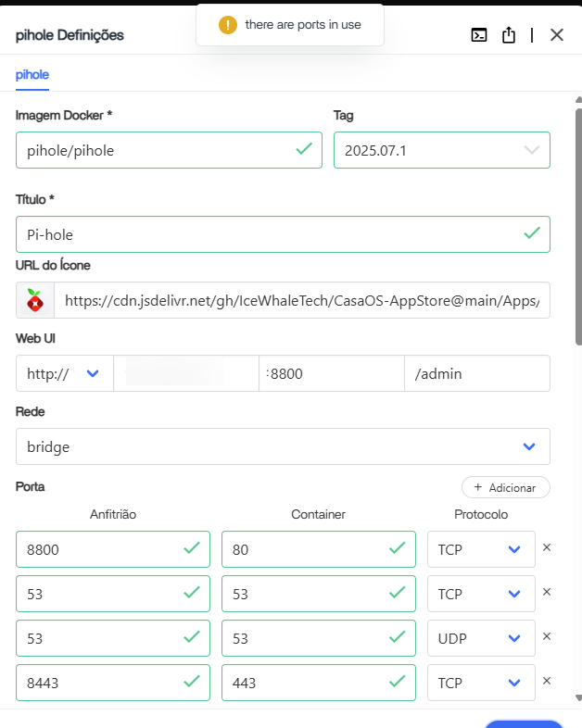
Task: Click the Pi-hole icon thumbnail
Action: pos(35,300)
